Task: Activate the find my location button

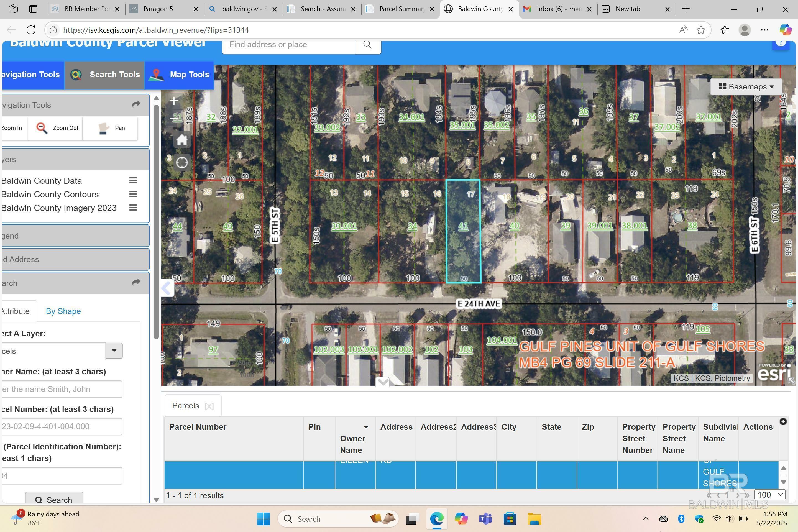Action: (x=182, y=163)
